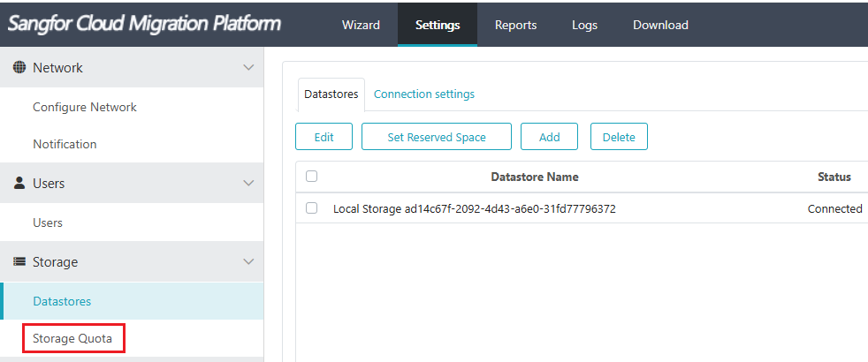Image resolution: width=868 pixels, height=362 pixels.
Task: Open Storage Quota in the sidebar
Action: pos(72,338)
